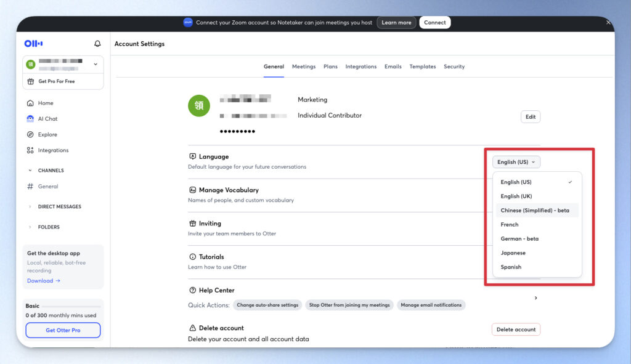631x364 pixels.
Task: Dismiss the Zoom banner with X
Action: (x=608, y=23)
